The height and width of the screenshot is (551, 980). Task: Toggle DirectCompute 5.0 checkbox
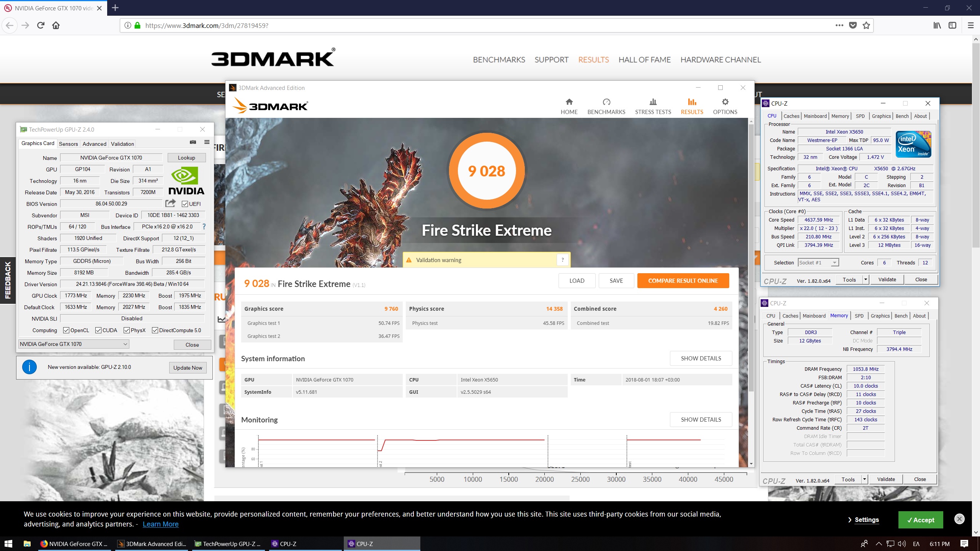(x=155, y=330)
